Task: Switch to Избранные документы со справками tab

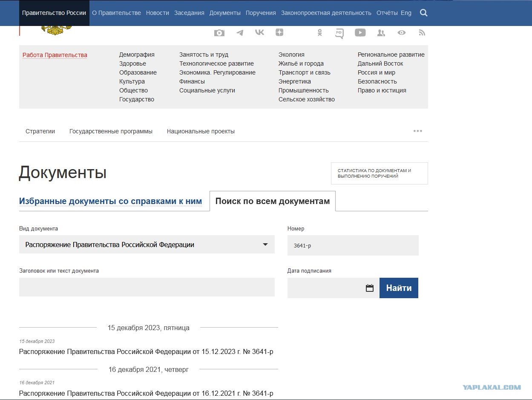Action: click(x=110, y=201)
